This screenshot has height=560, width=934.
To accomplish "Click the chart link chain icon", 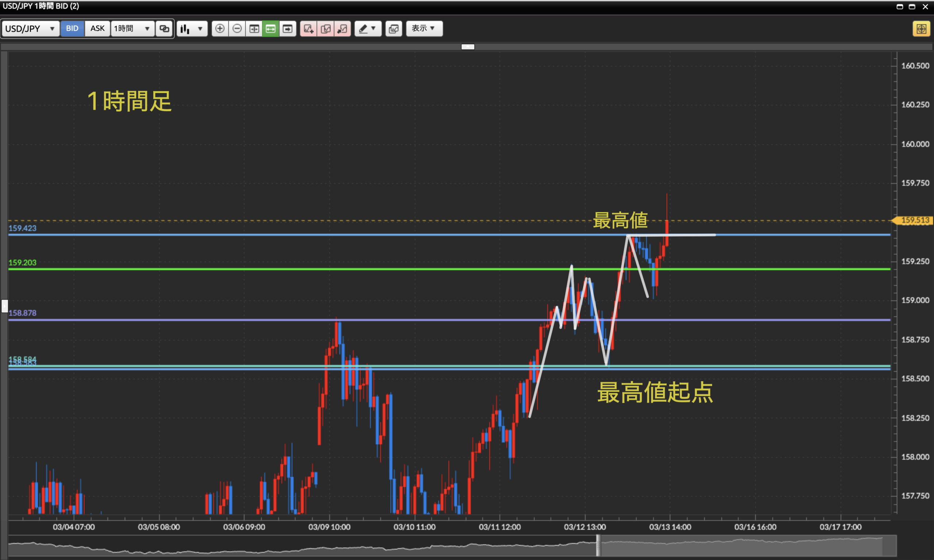I will [164, 29].
